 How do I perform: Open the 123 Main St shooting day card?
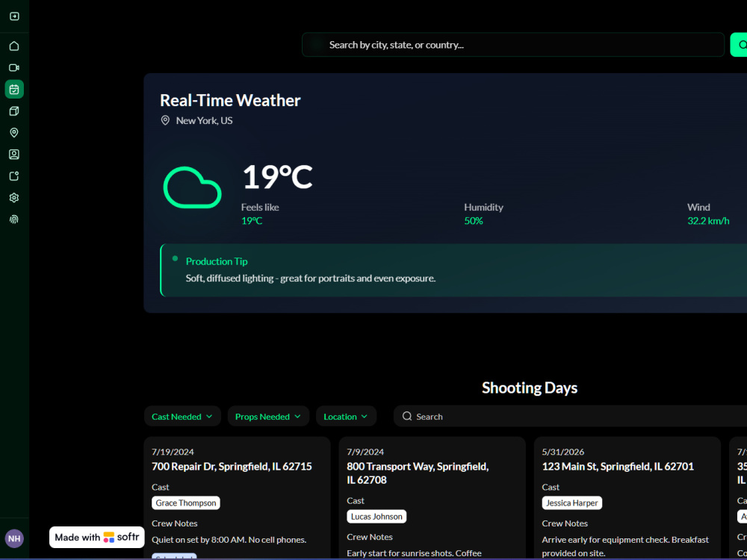coord(627,498)
